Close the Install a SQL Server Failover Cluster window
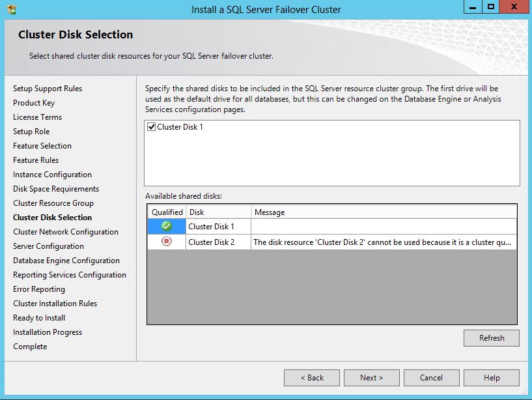The image size is (532, 400). (x=514, y=7)
